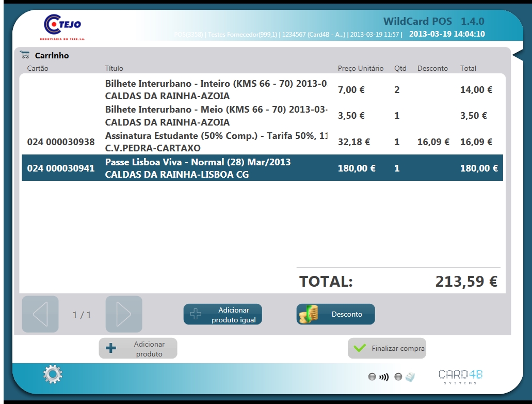Select the Bilhete Interurbano - Inteiro row
This screenshot has height=404, width=532.
point(216,90)
